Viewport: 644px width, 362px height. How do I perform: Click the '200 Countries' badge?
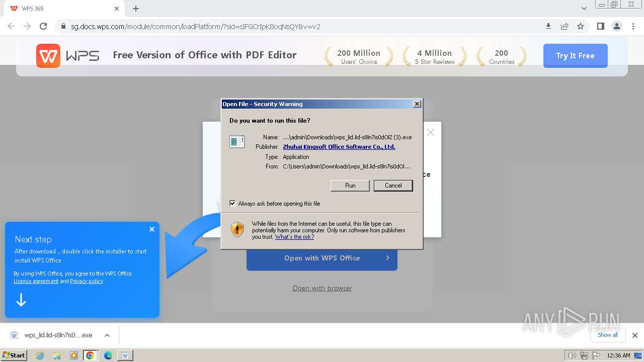point(502,56)
